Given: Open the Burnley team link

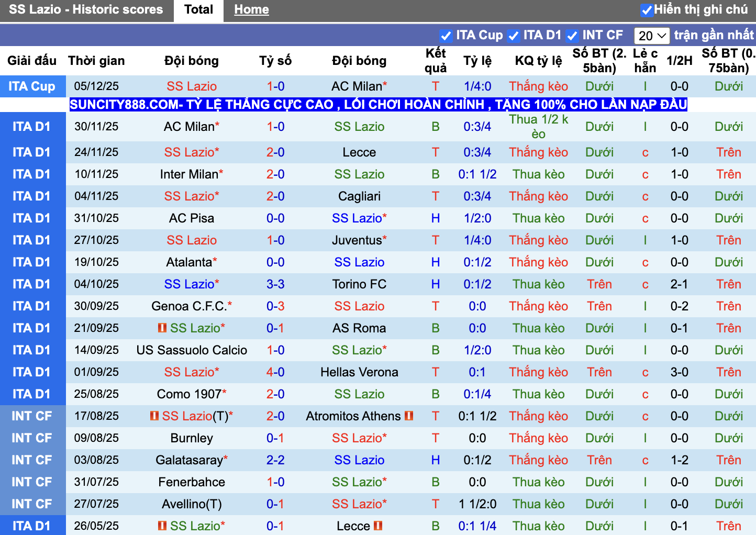Looking at the screenshot, I should 192,438.
